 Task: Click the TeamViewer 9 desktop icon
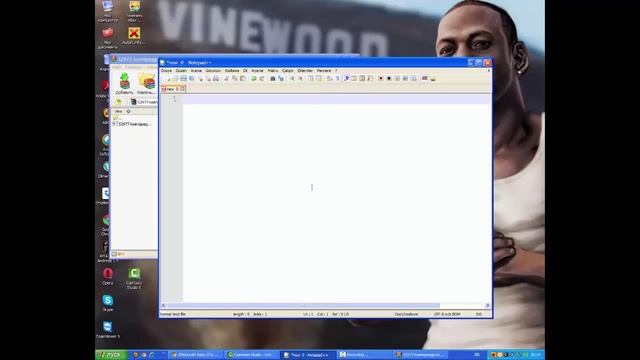coord(108,330)
